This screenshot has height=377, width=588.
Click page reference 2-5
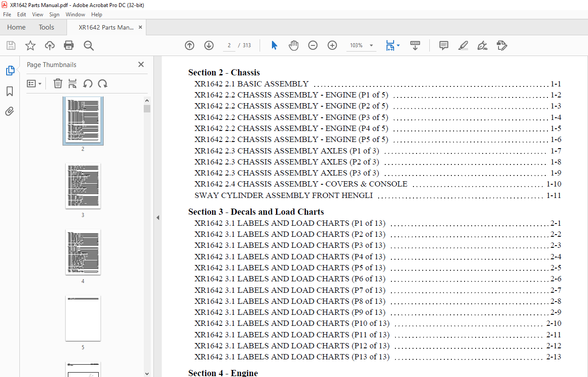click(x=556, y=268)
